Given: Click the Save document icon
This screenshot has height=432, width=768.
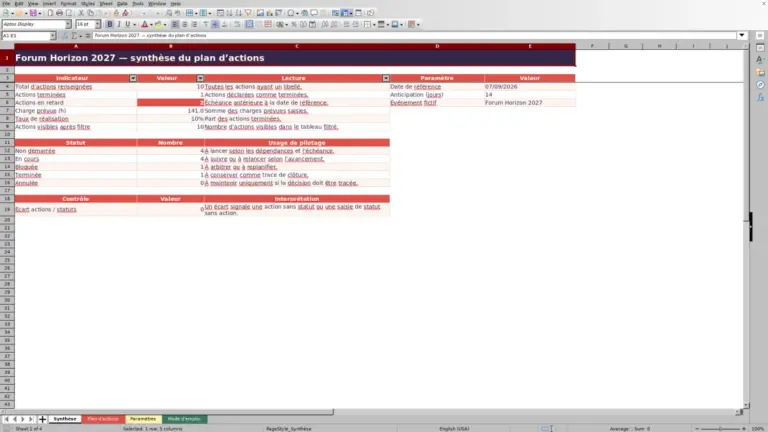Looking at the screenshot, I should coord(33,13).
